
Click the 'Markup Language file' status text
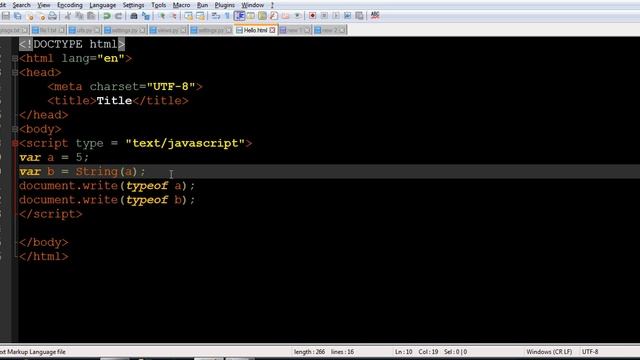[36, 351]
